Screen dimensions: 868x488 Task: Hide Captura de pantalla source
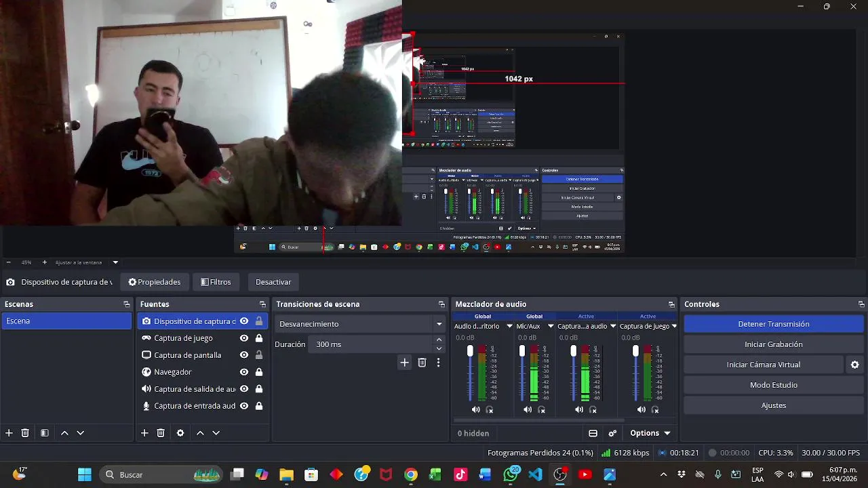[x=244, y=355]
